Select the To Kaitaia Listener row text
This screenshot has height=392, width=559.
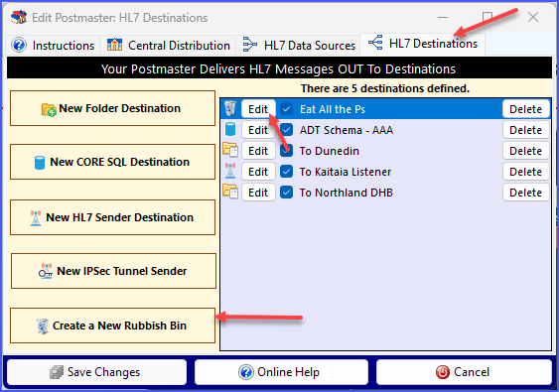pos(346,172)
